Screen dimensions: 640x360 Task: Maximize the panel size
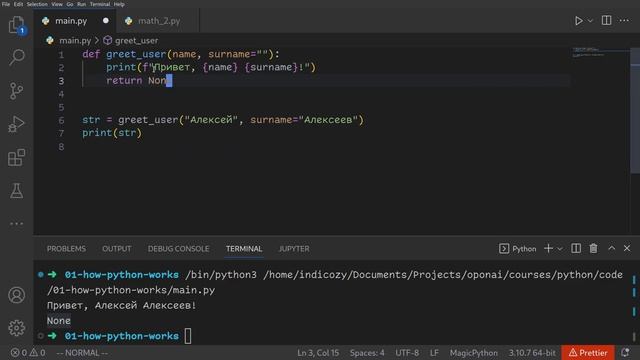(x=611, y=248)
